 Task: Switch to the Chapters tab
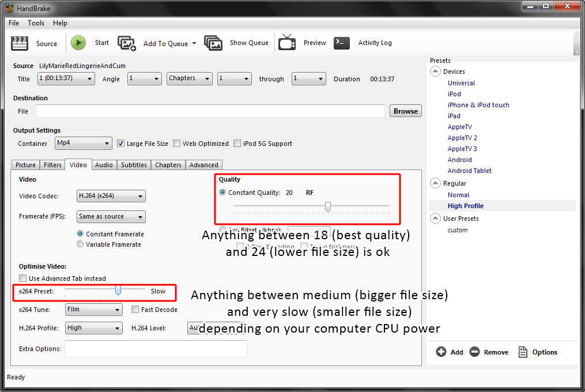(168, 165)
